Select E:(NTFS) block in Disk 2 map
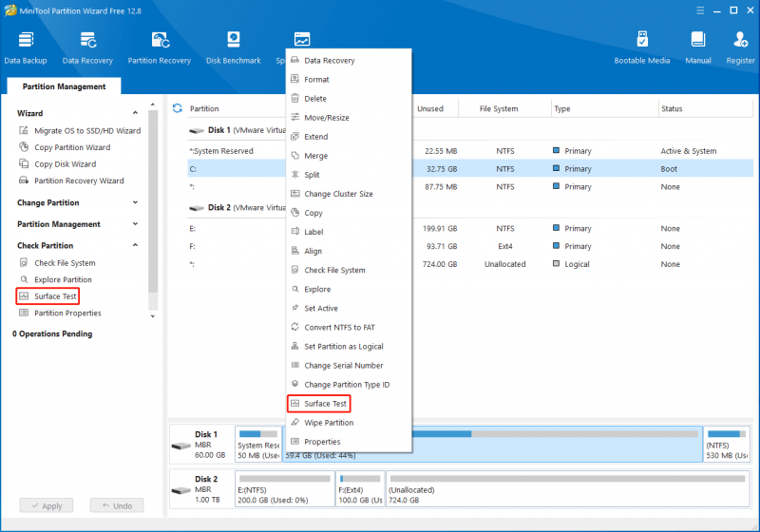760x532 pixels. (285, 489)
